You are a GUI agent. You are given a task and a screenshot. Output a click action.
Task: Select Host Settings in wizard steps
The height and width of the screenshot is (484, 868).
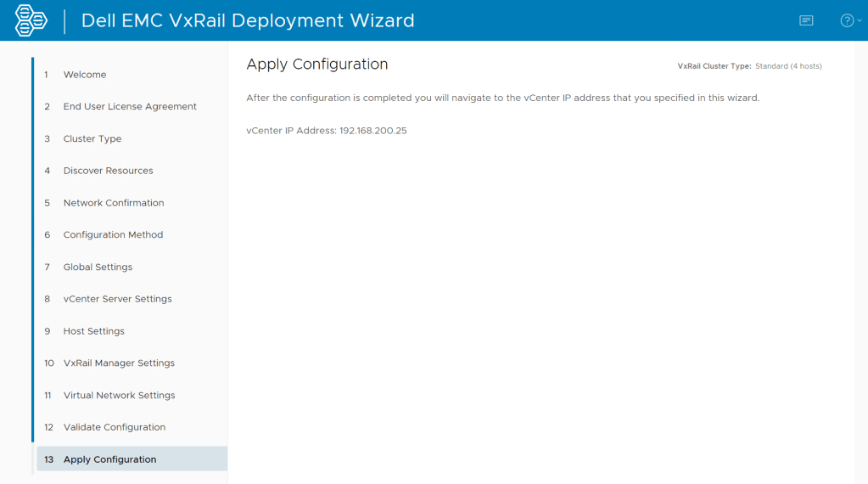click(x=93, y=331)
